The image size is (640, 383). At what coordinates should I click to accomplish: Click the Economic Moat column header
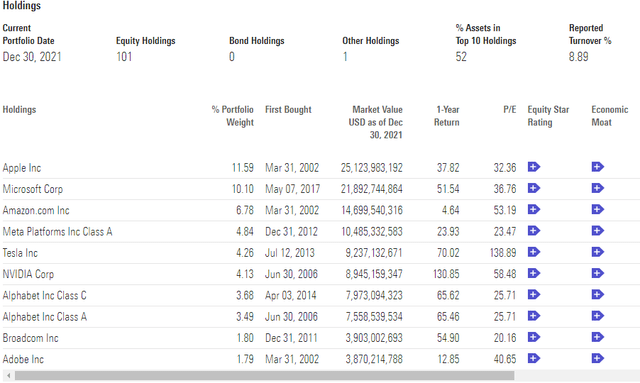610,116
